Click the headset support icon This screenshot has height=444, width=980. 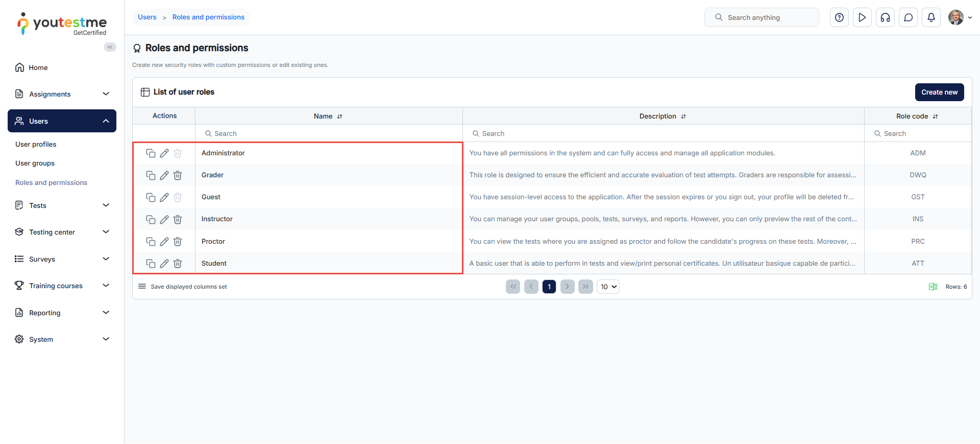[x=885, y=17]
